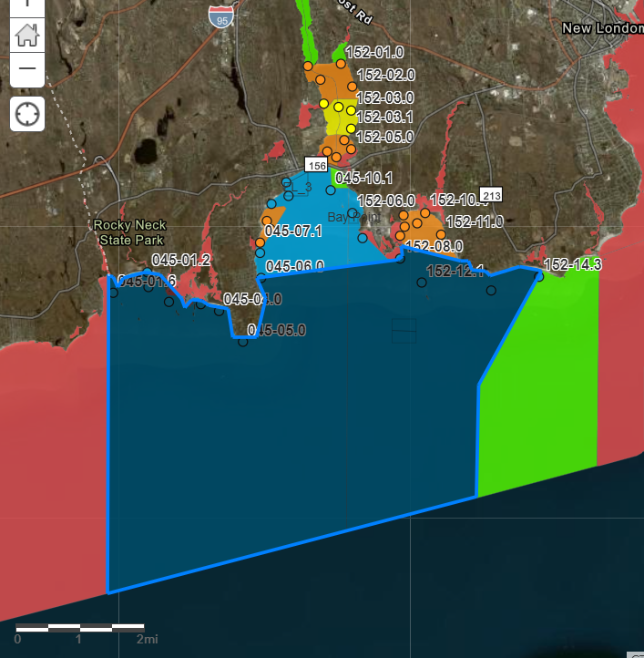Click the Interstate 95 shield
Image resolution: width=644 pixels, height=658 pixels.
coord(219,15)
